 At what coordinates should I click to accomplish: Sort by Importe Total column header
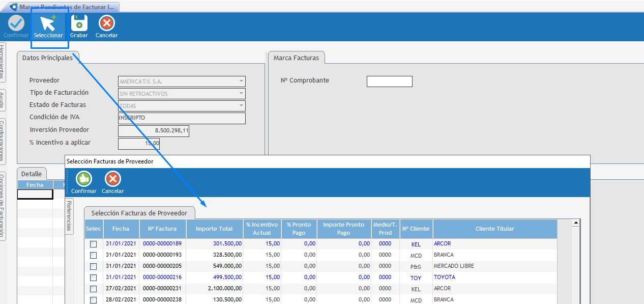coord(214,229)
